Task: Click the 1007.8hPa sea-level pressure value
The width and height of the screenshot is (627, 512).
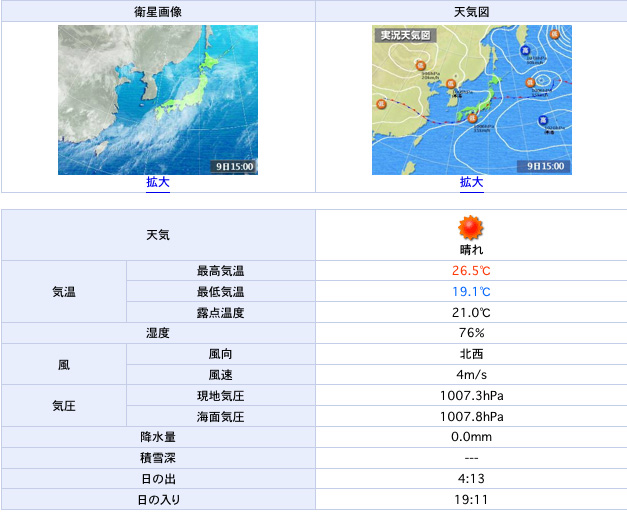Action: click(471, 416)
